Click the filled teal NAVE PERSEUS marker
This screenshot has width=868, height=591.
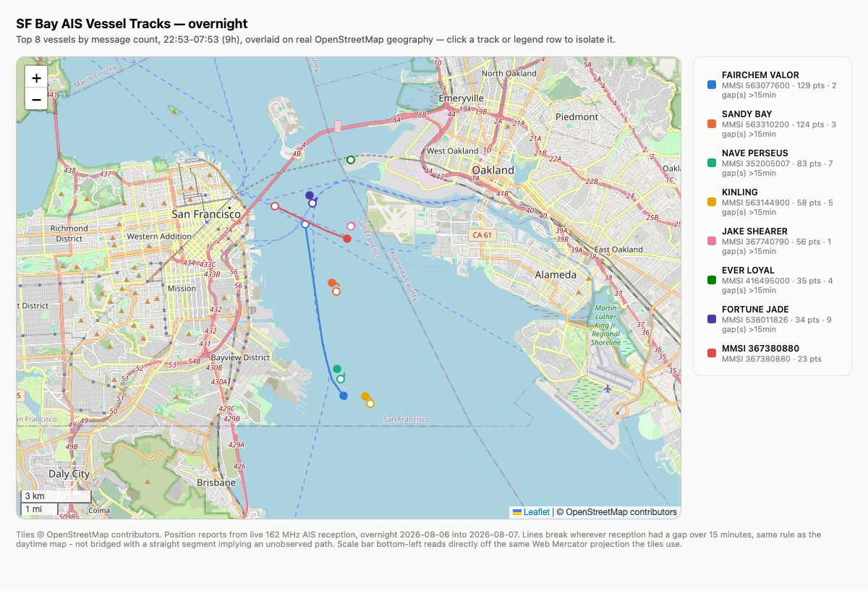pyautogui.click(x=337, y=369)
